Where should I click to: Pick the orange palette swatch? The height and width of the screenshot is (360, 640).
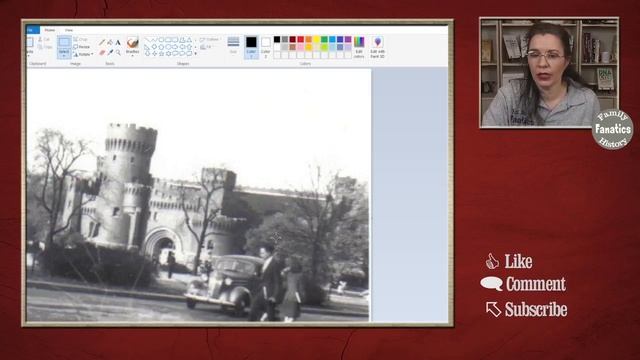click(309, 39)
